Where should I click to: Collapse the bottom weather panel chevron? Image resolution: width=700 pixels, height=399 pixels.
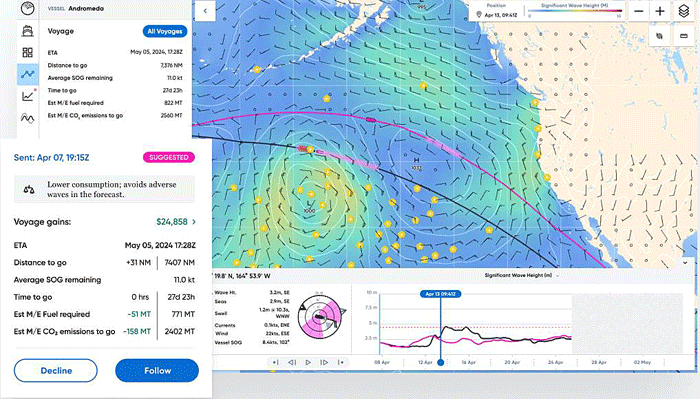[x=685, y=263]
